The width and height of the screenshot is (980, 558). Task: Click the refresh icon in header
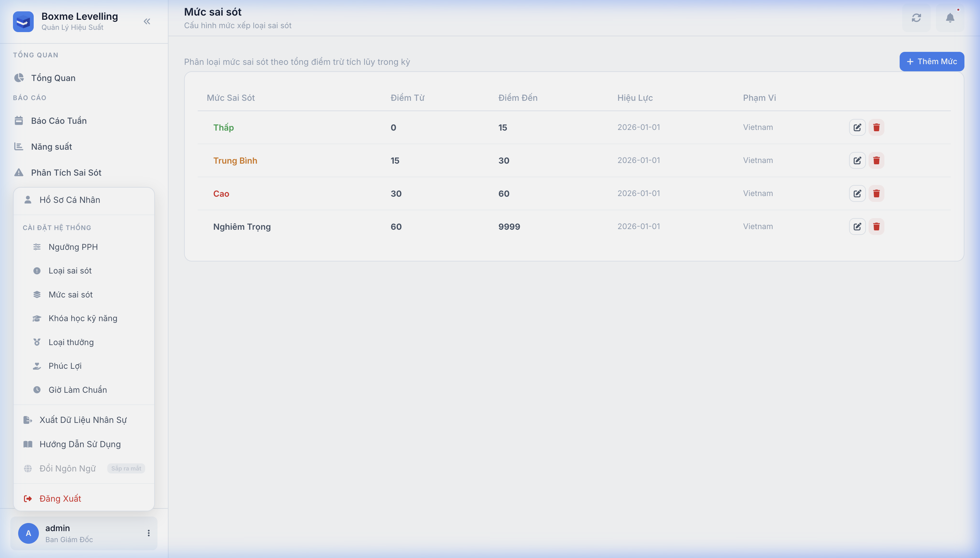[916, 18]
